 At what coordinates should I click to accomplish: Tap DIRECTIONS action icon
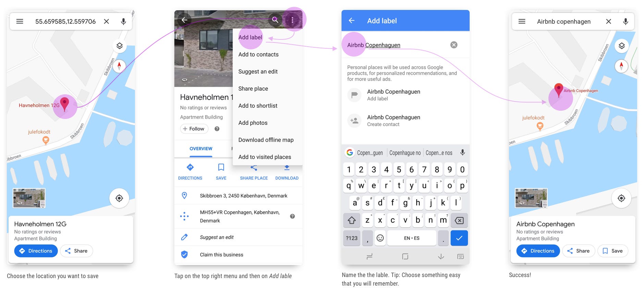(x=190, y=172)
